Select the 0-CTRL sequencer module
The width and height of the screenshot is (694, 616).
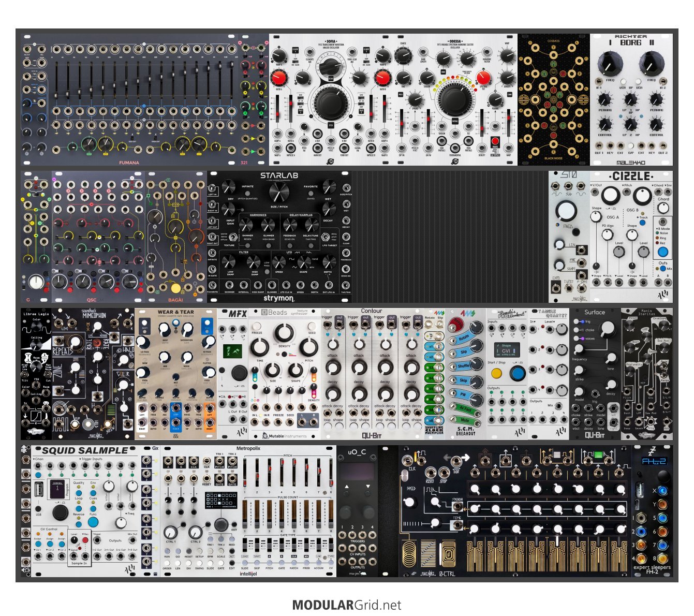[x=515, y=511]
